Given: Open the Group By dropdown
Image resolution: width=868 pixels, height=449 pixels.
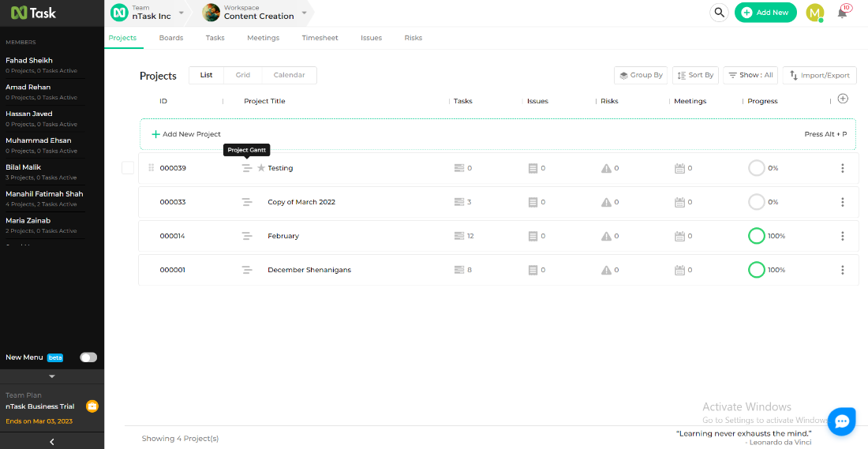Looking at the screenshot, I should (640, 75).
